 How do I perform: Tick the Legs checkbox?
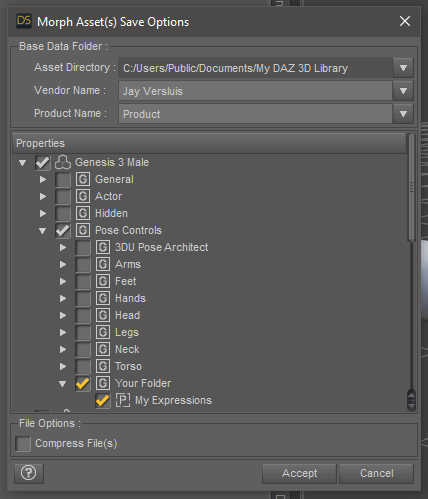(x=83, y=333)
